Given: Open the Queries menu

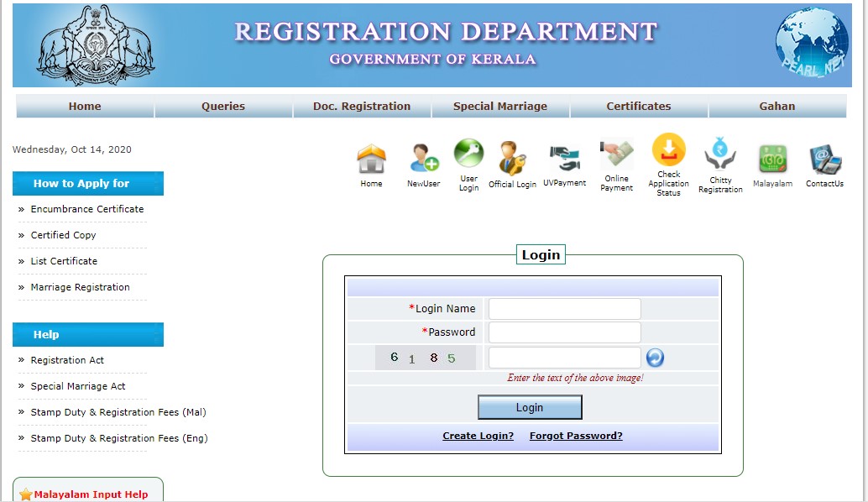Looking at the screenshot, I should coord(223,107).
